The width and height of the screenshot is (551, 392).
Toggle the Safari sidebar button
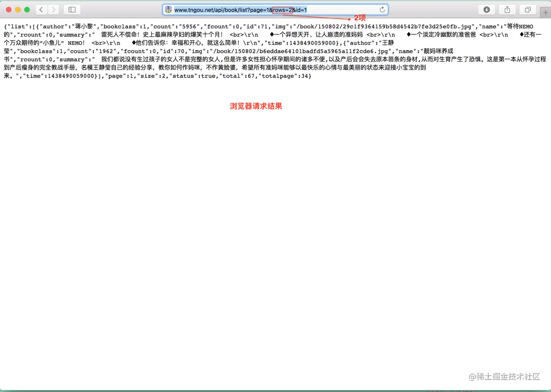pyautogui.click(x=72, y=10)
